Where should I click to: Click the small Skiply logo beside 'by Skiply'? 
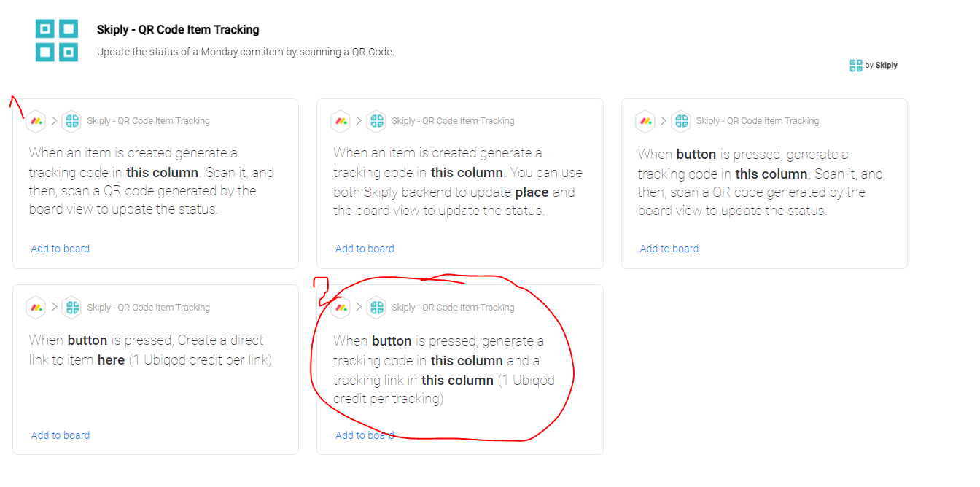click(856, 66)
